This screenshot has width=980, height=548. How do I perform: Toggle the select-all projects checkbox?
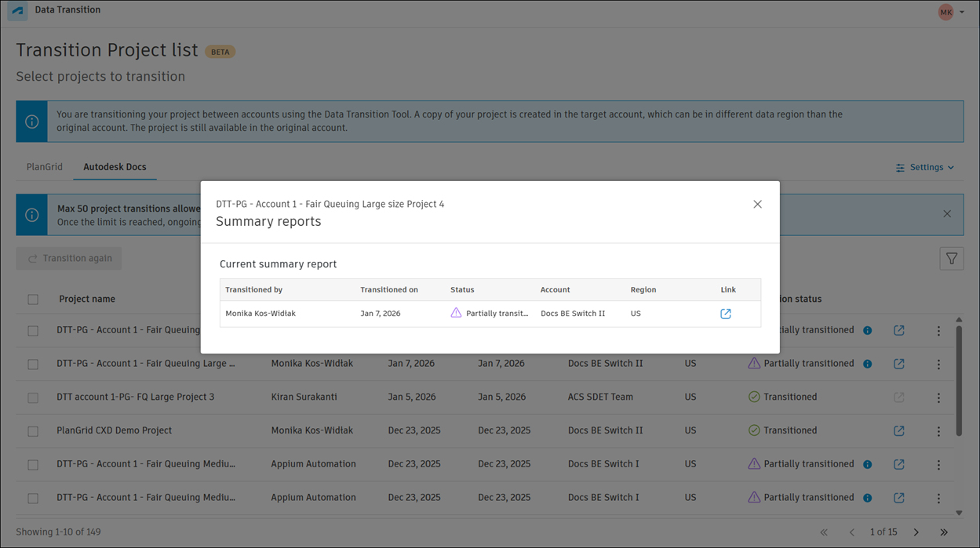coord(33,299)
